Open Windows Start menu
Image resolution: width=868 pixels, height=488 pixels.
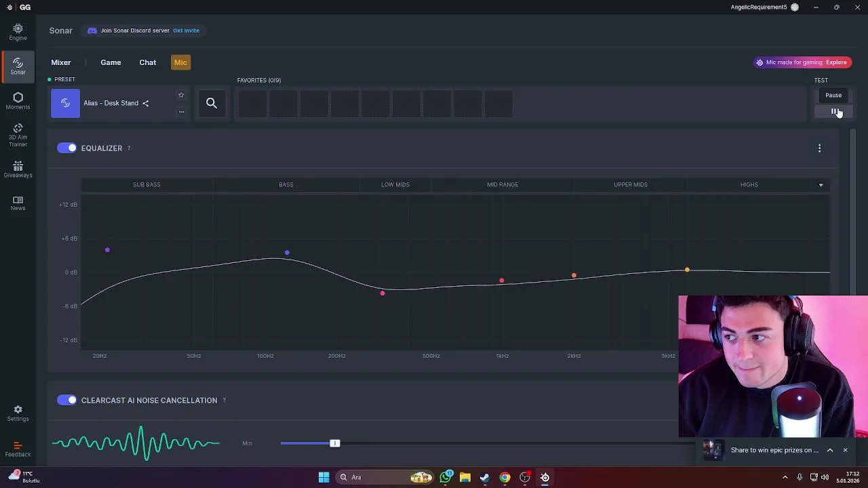[324, 477]
